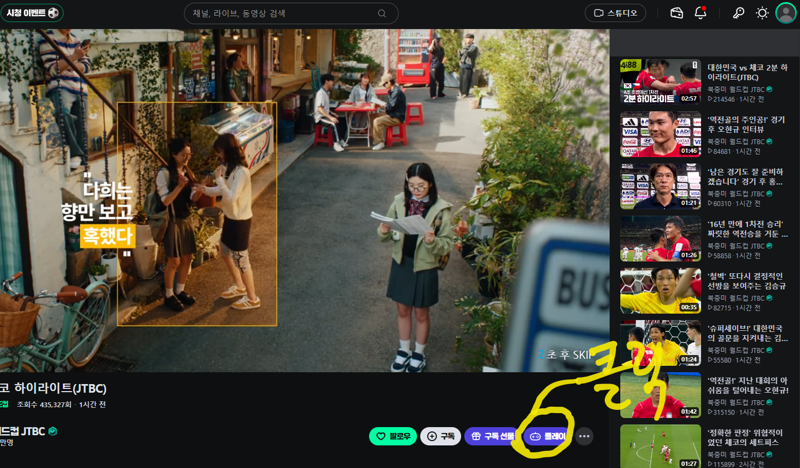The height and width of the screenshot is (468, 800).
Task: Open the notifications bell
Action: [701, 13]
